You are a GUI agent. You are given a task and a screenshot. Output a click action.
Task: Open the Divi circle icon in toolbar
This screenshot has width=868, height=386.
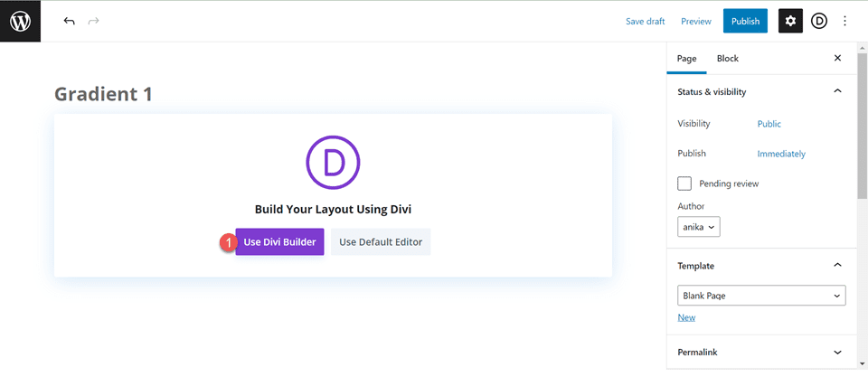[x=819, y=21]
